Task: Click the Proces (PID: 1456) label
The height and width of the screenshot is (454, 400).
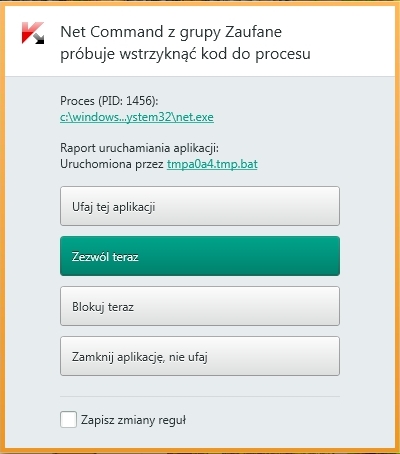Action: (x=109, y=101)
